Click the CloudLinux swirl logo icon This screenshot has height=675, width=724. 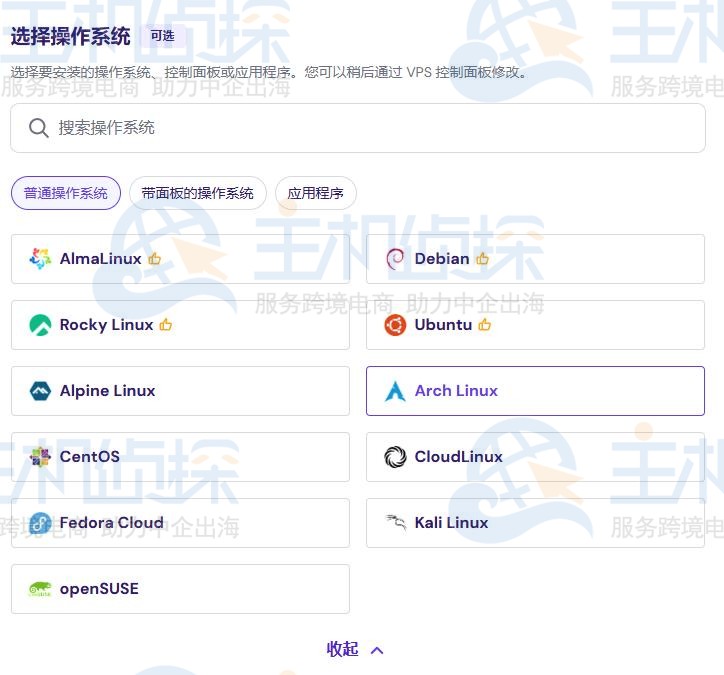(395, 457)
